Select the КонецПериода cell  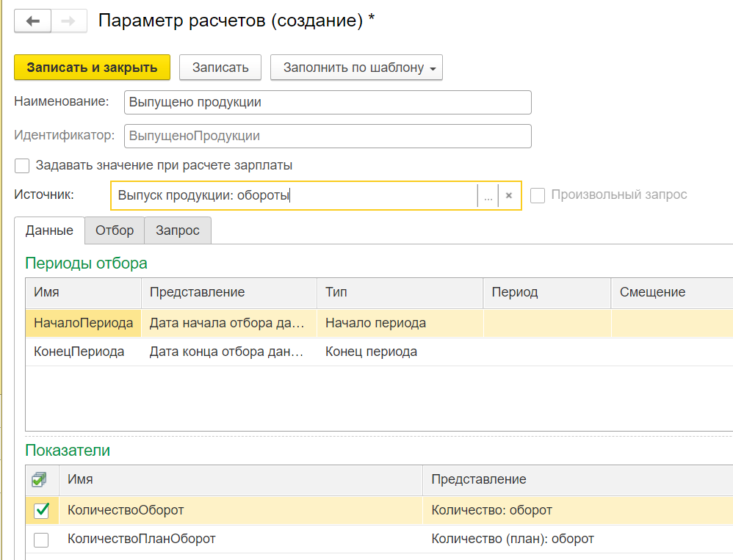[x=83, y=352]
